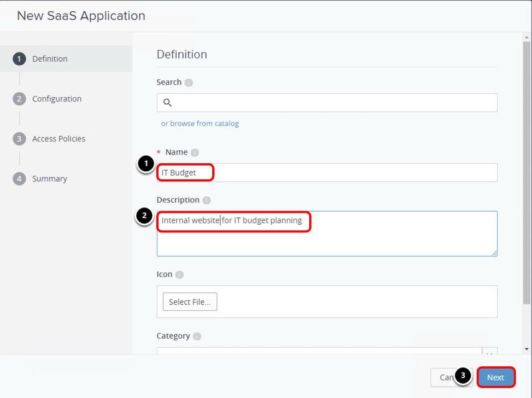The width and height of the screenshot is (532, 398).
Task: Click the info icon beside Description label
Action: coord(207,201)
